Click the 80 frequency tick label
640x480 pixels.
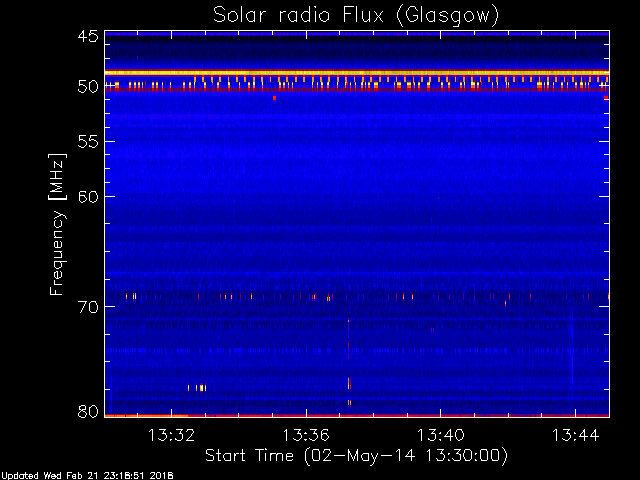click(88, 411)
